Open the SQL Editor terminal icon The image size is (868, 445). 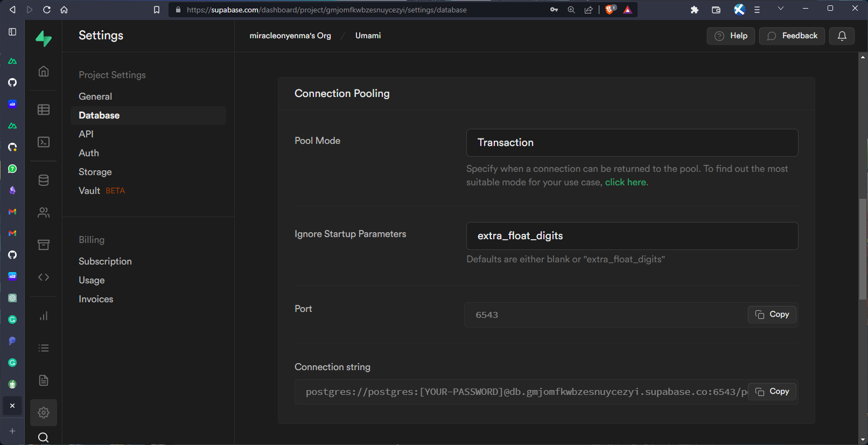(44, 142)
